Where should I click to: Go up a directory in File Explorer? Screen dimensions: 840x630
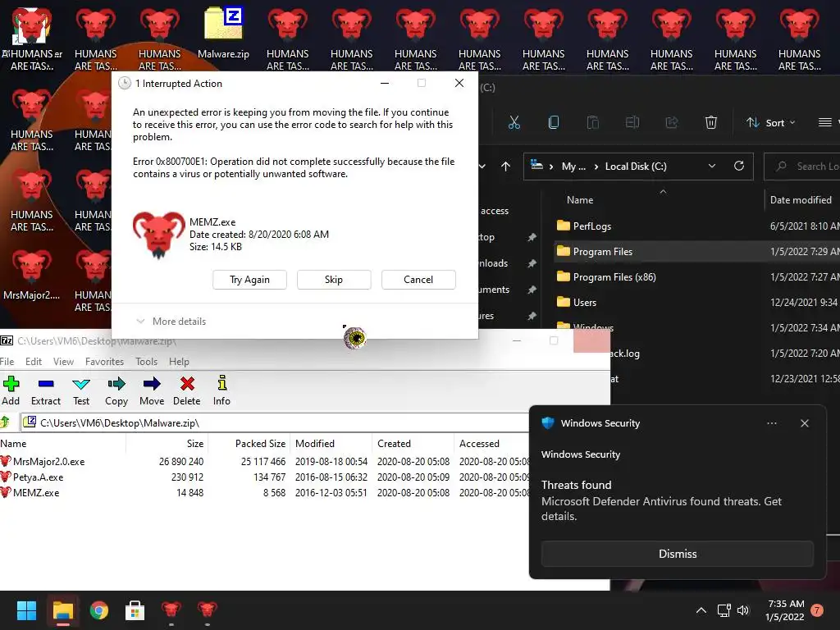pos(505,167)
